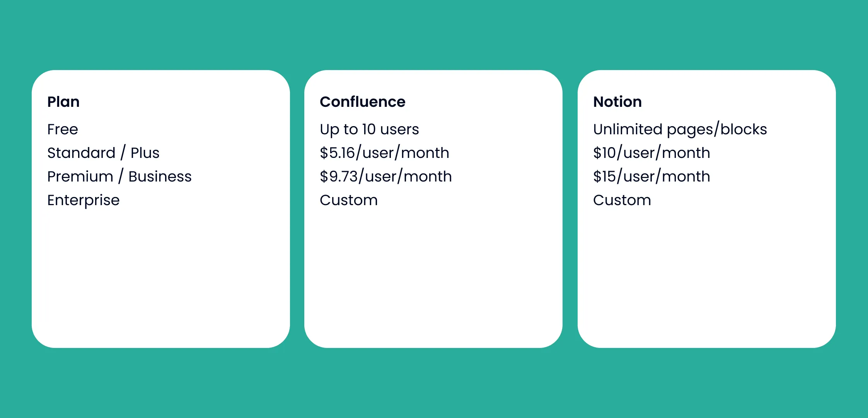
Task: Click Custom in the Confluence card
Action: (348, 200)
